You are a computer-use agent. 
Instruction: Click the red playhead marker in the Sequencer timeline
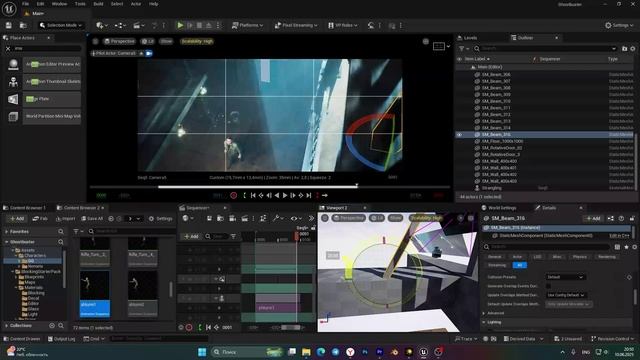coord(297,236)
